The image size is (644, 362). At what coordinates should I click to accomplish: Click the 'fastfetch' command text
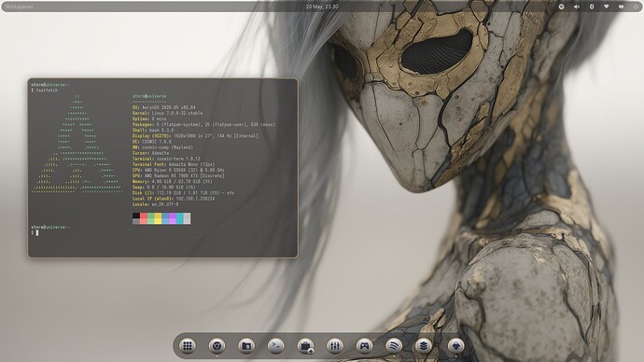click(x=47, y=90)
